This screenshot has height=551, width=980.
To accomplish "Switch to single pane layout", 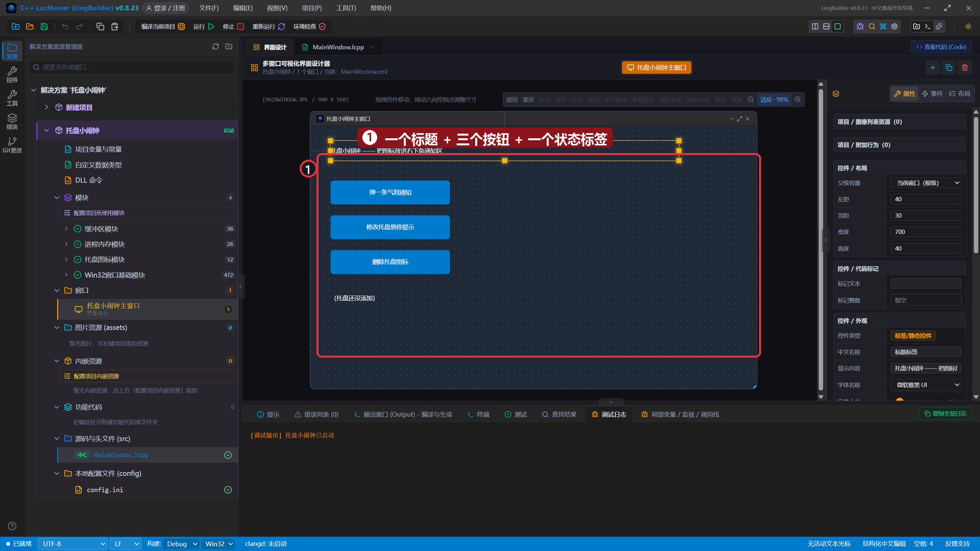I will click(x=838, y=27).
